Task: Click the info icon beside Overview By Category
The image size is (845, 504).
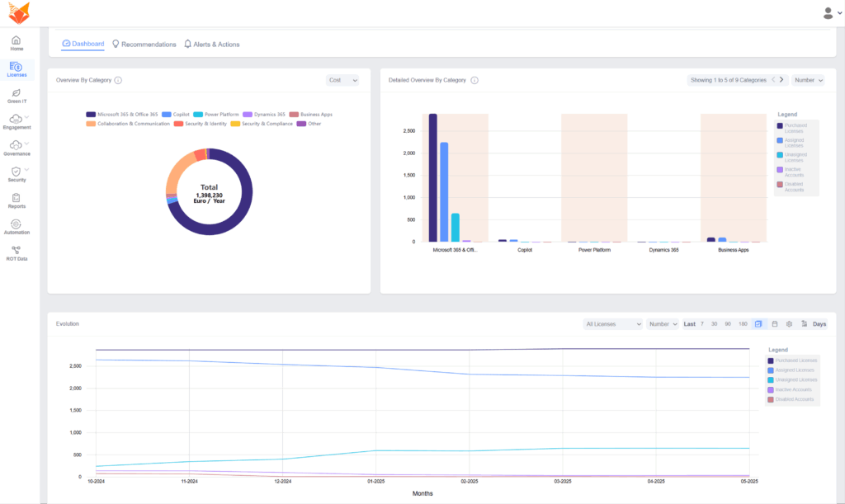Action: coord(116,80)
